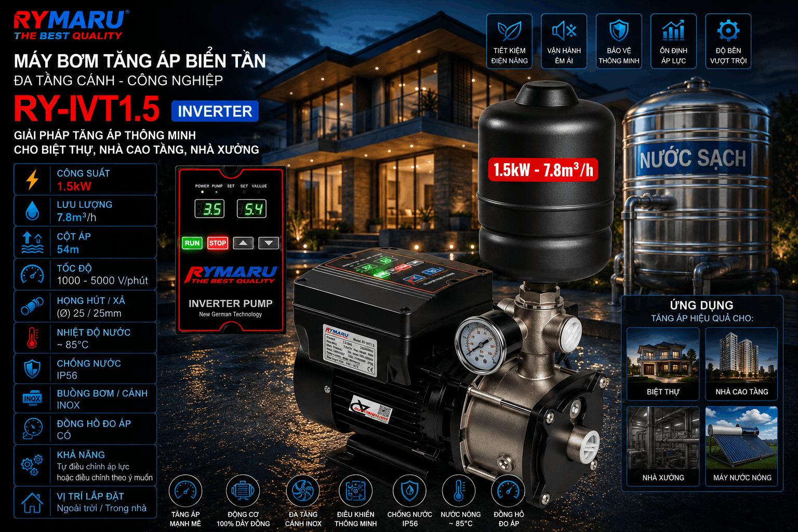798x532 pixels.
Task: Click the ỨNG DỤNG heading
Action: tap(702, 305)
